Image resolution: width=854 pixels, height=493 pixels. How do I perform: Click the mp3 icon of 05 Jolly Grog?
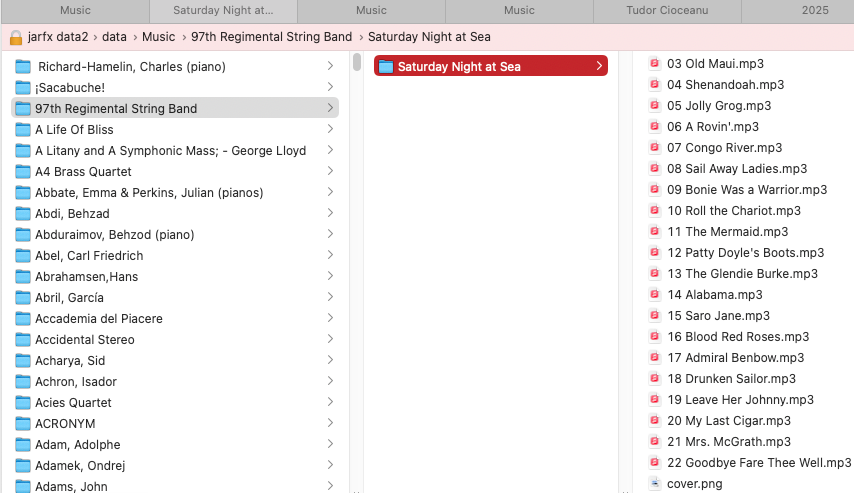tap(655, 105)
